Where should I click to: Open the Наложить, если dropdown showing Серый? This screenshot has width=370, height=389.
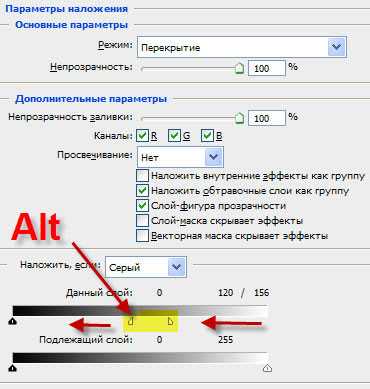click(146, 267)
